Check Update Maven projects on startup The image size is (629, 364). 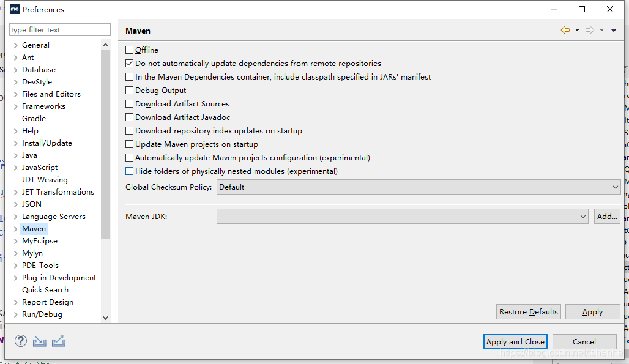(x=129, y=144)
